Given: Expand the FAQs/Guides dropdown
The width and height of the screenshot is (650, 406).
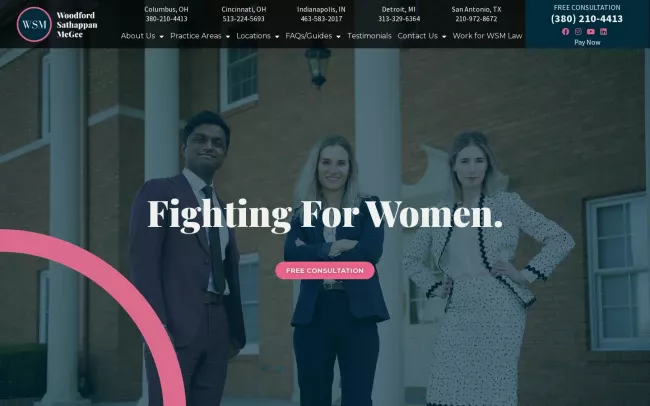Looking at the screenshot, I should 313,36.
